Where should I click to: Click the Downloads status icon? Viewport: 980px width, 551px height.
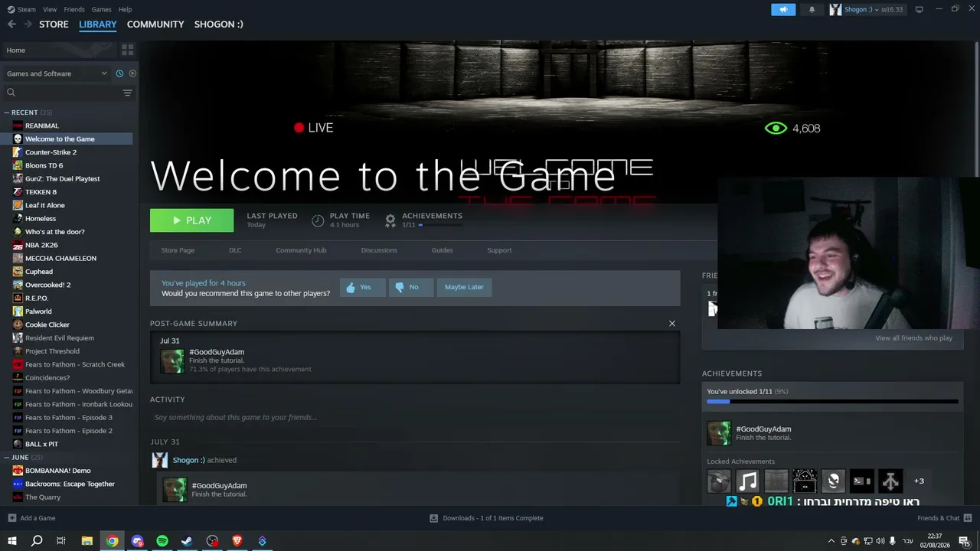(433, 518)
